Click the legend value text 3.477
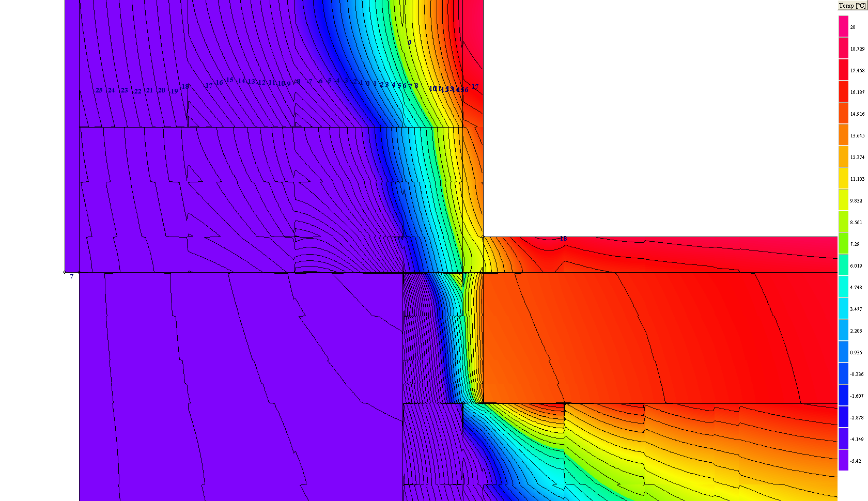Screen dimensions: 868x501 click(x=856, y=309)
